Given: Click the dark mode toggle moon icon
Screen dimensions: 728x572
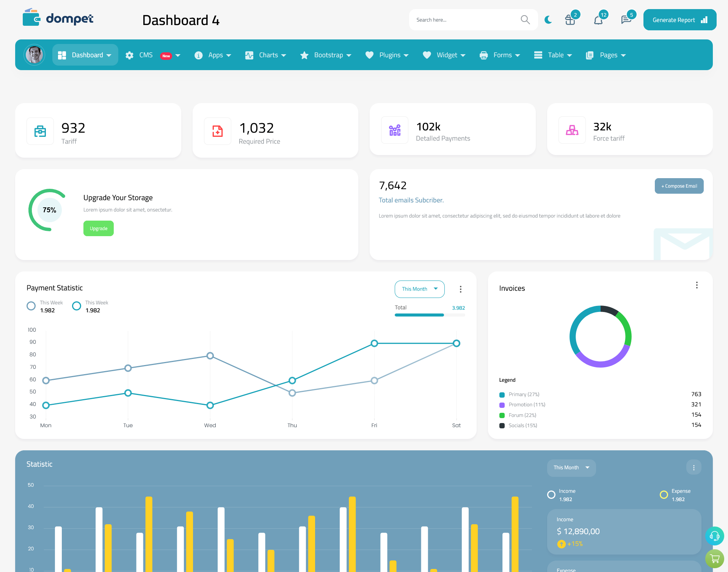Looking at the screenshot, I should [548, 19].
